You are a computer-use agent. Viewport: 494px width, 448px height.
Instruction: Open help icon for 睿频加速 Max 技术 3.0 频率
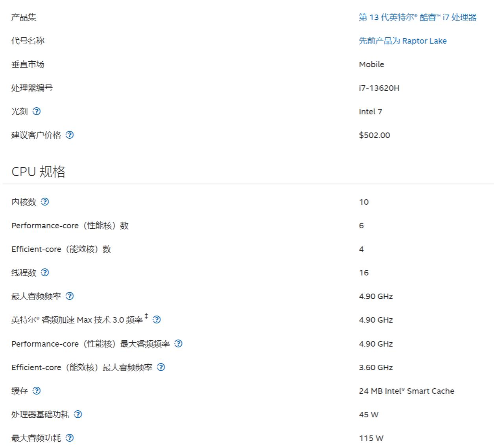click(157, 319)
